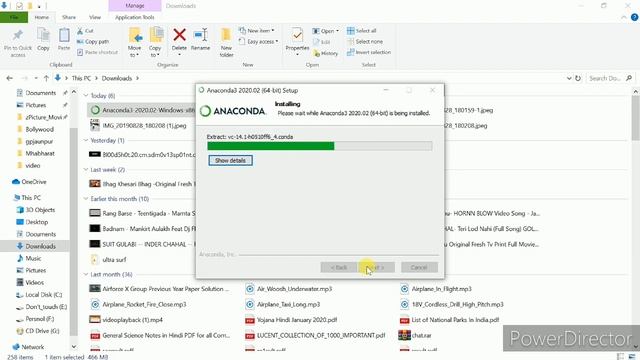Click the Back button in setup
640x360 pixels.
[339, 267]
